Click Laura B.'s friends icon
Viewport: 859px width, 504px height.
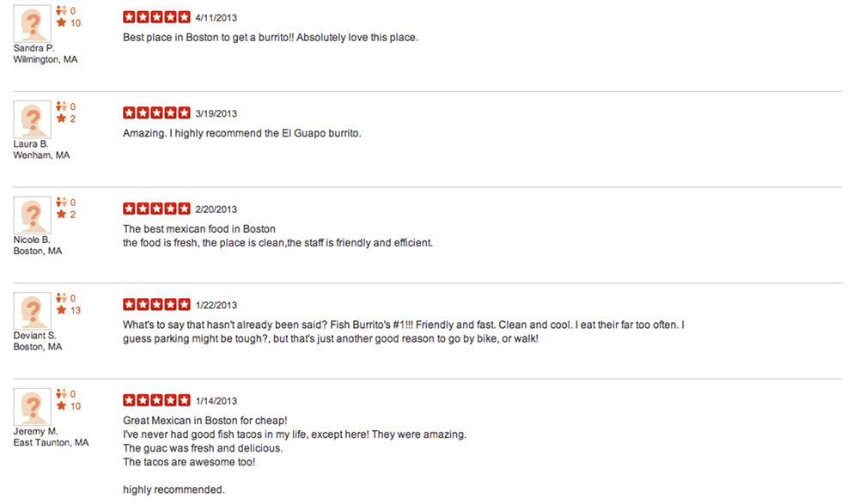point(61,106)
